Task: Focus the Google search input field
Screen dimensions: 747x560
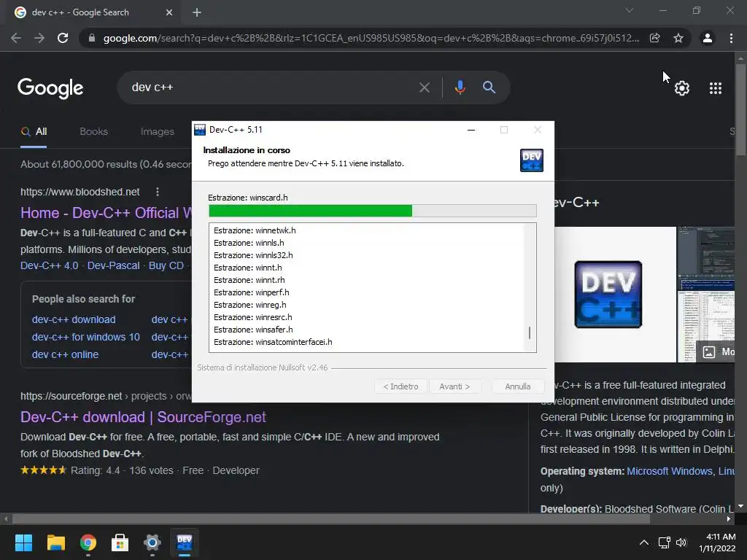Action: point(269,87)
